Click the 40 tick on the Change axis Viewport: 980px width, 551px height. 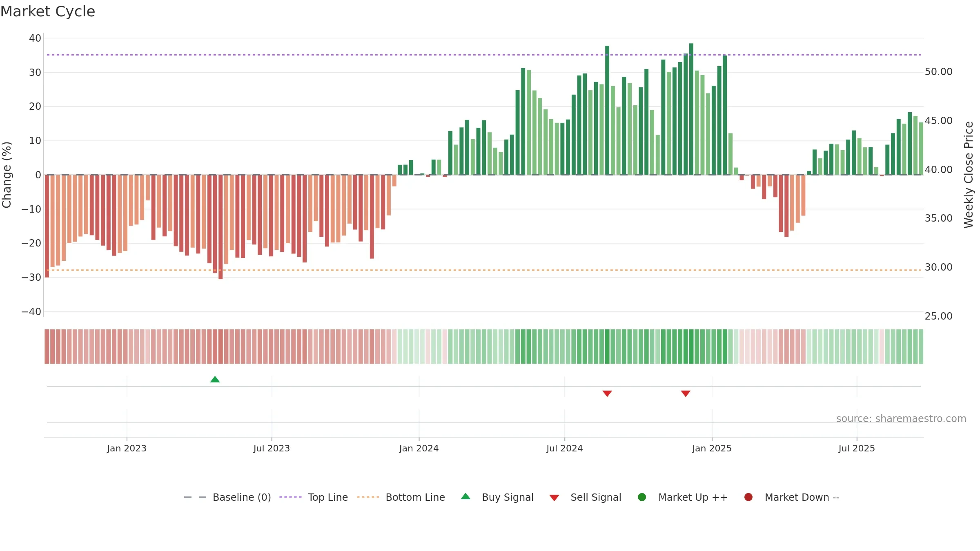coord(35,38)
